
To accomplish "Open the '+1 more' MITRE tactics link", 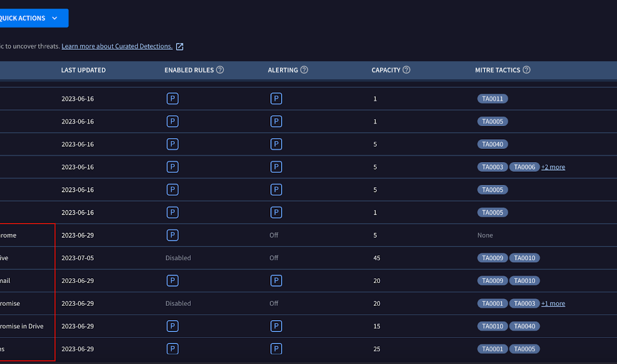I will click(x=553, y=304).
